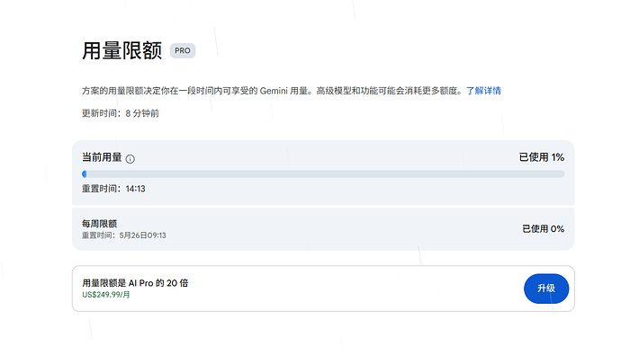Image resolution: width=621 pixels, height=364 pixels.
Task: Click the 重置时间：5月26日09:13 text
Action: point(124,235)
